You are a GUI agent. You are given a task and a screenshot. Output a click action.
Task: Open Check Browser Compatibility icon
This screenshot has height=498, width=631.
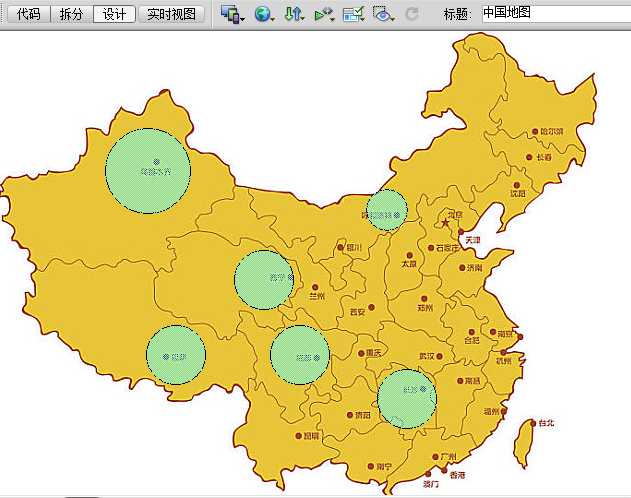click(353, 14)
